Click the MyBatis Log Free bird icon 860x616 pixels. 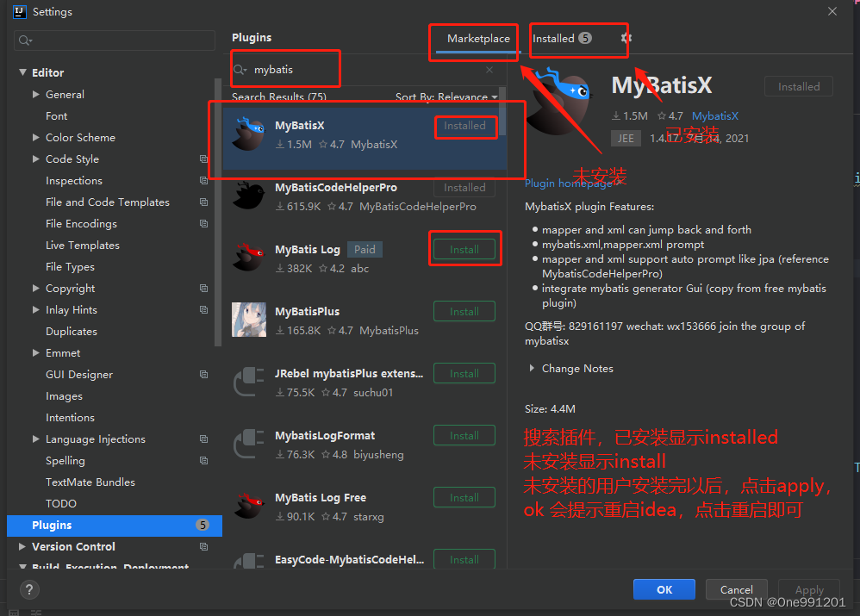click(248, 505)
